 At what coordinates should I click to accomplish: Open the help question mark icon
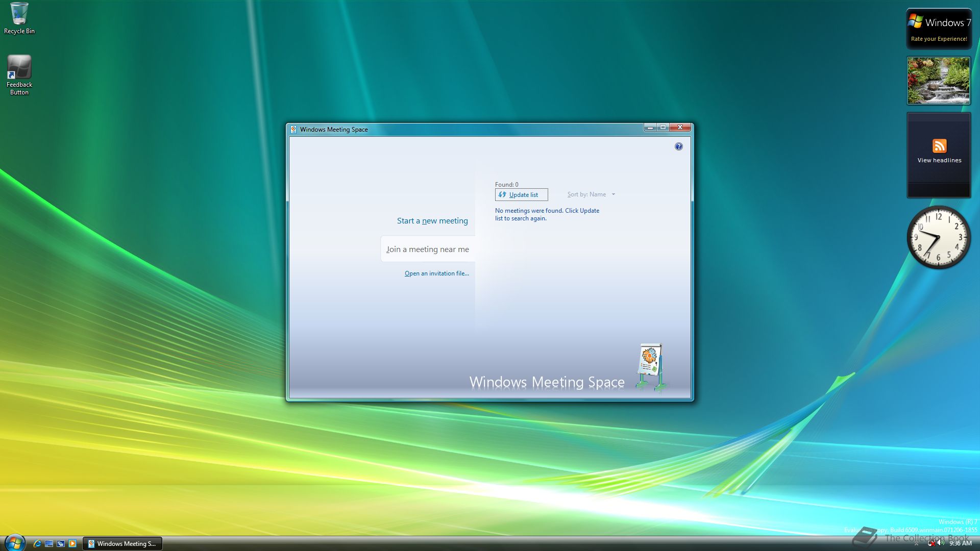(678, 146)
